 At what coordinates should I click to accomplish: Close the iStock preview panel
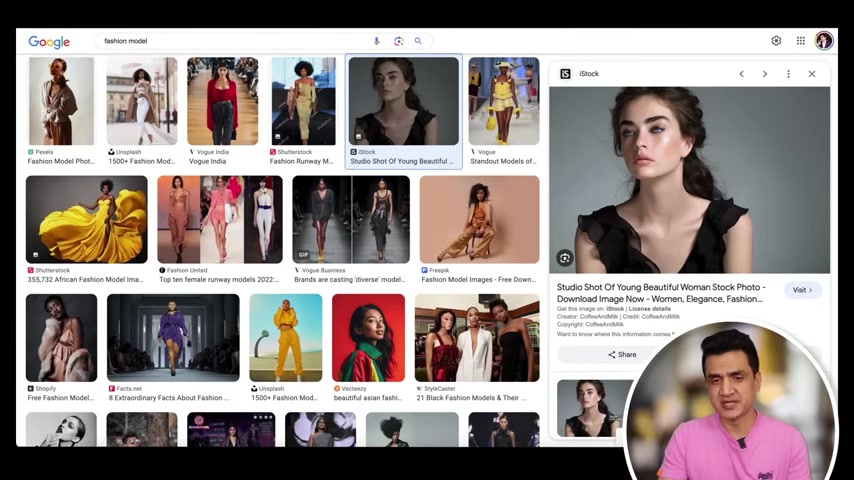point(812,74)
